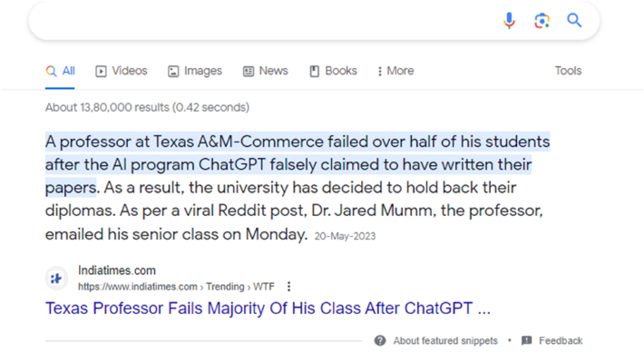
Task: Click the Indiatimes.com site name
Action: 117,270
